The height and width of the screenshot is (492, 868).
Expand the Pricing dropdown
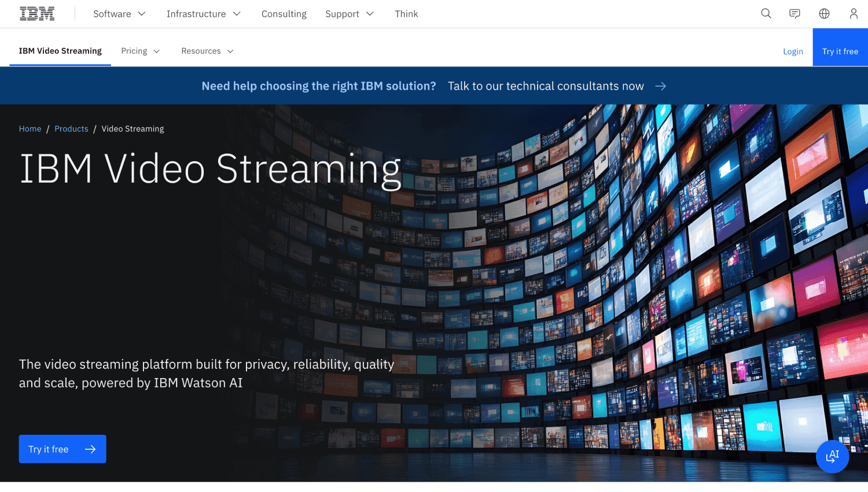click(141, 51)
